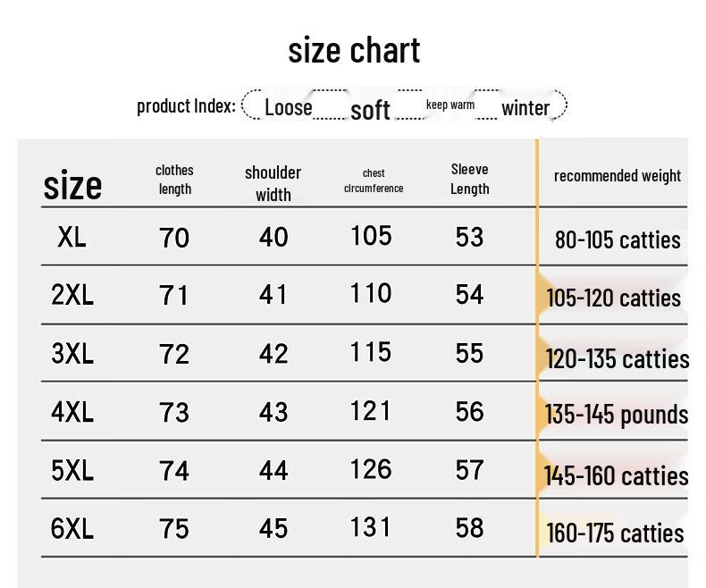Select the 6XL size row label
This screenshot has height=588, width=706.
(x=72, y=528)
